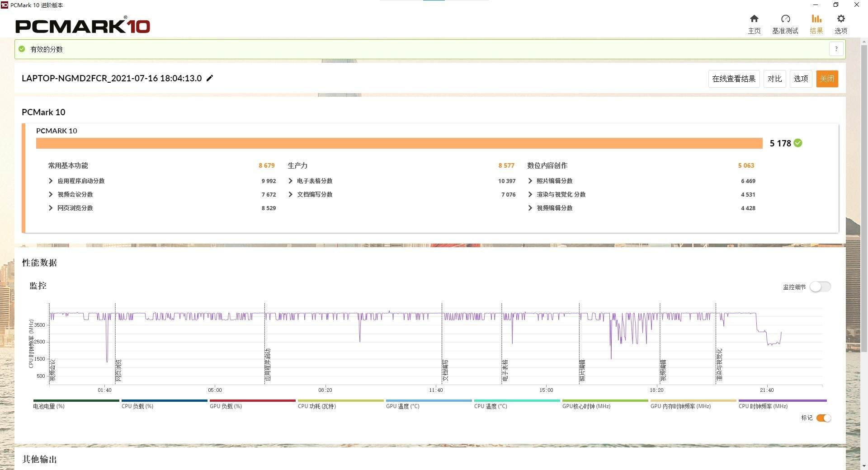Open the Results (结果) bar chart icon
Screen dimensions: 868x470
pyautogui.click(x=816, y=19)
